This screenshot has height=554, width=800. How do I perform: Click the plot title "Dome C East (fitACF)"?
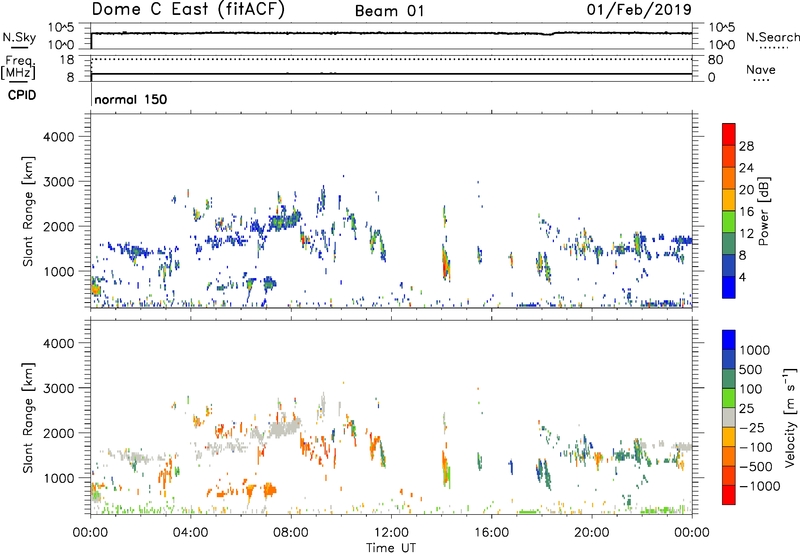tap(188, 10)
